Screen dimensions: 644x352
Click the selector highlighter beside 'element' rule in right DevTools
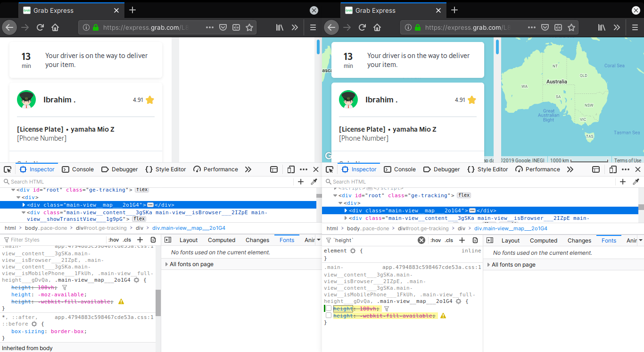pyautogui.click(x=353, y=251)
